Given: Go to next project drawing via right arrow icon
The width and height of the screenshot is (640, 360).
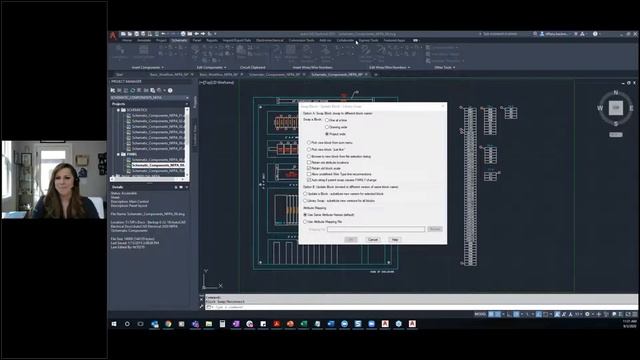Looking at the screenshot, I should pos(203,34).
